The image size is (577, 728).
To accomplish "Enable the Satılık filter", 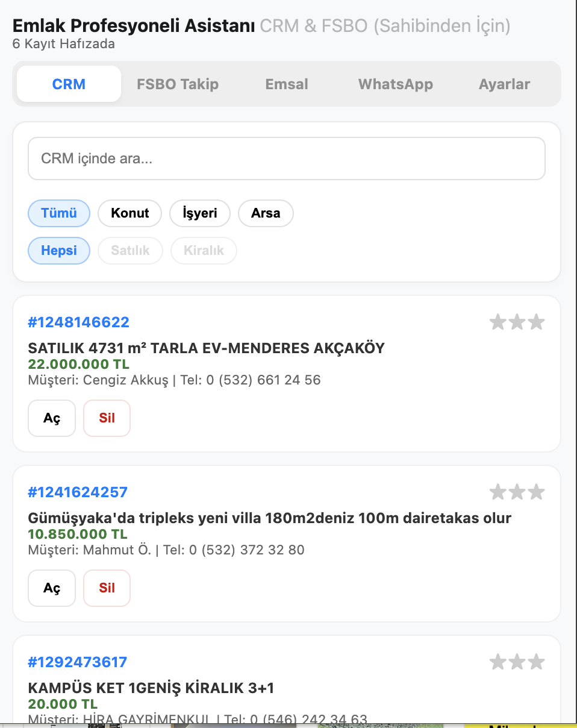I will 130,251.
